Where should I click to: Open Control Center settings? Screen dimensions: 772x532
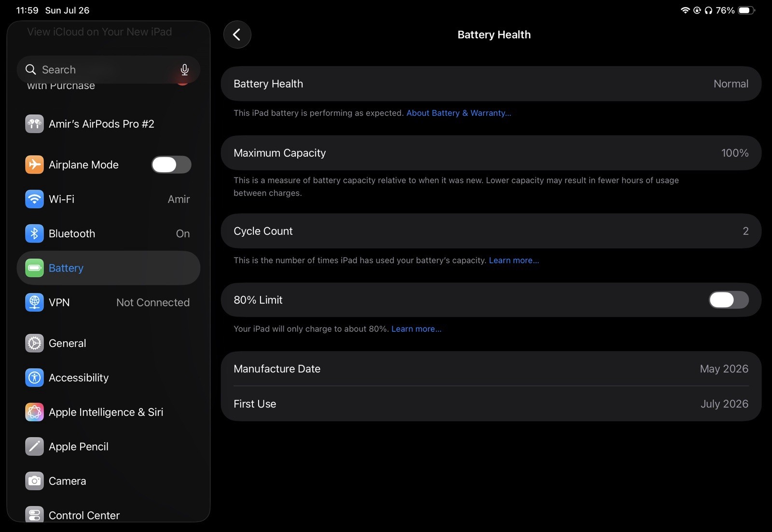tap(108, 515)
